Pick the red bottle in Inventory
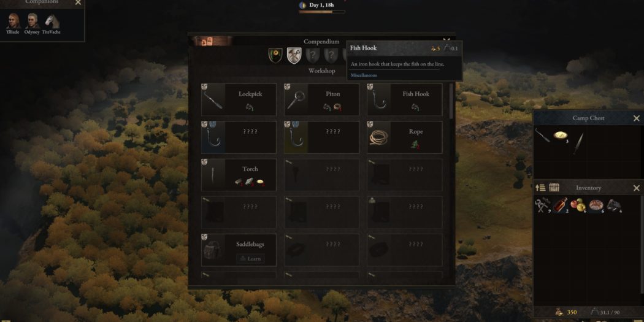 pyautogui.click(x=560, y=204)
